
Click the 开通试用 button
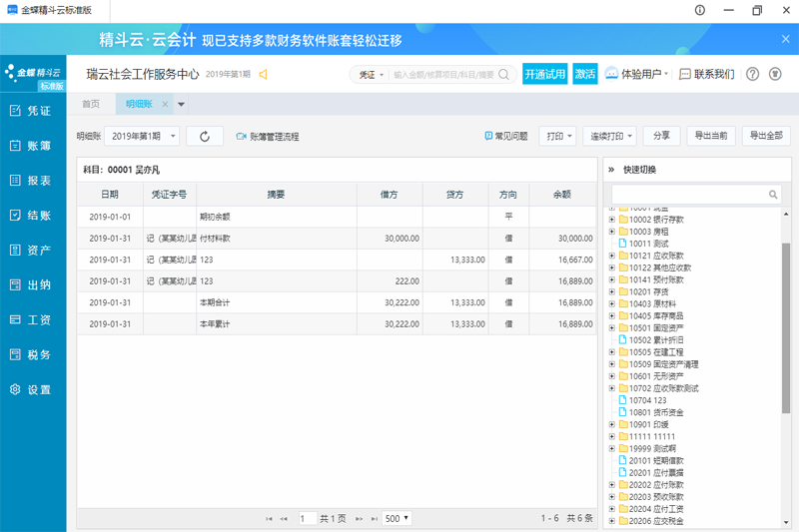(544, 74)
